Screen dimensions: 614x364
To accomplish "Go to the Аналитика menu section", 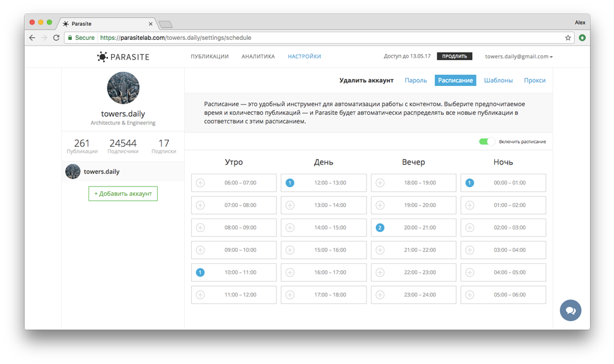I will tap(258, 56).
